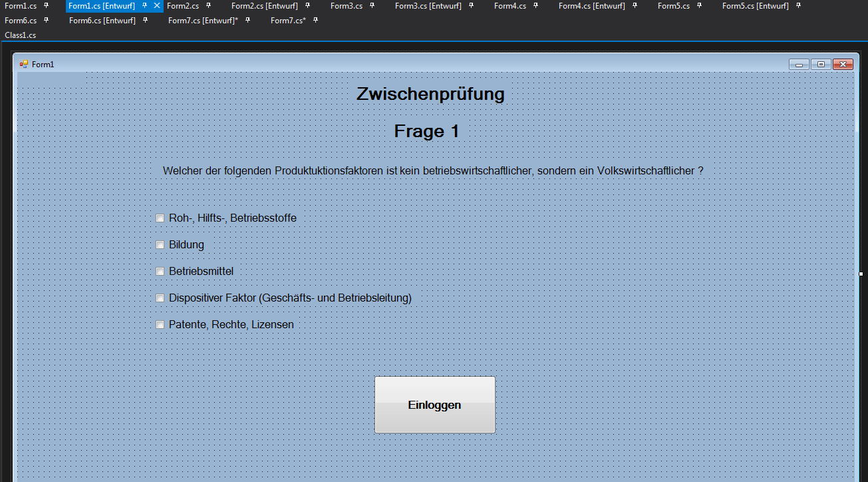This screenshot has width=868, height=482.
Task: Pin the Form7.cs [Entwurf]* tab
Action: pyautogui.click(x=247, y=21)
